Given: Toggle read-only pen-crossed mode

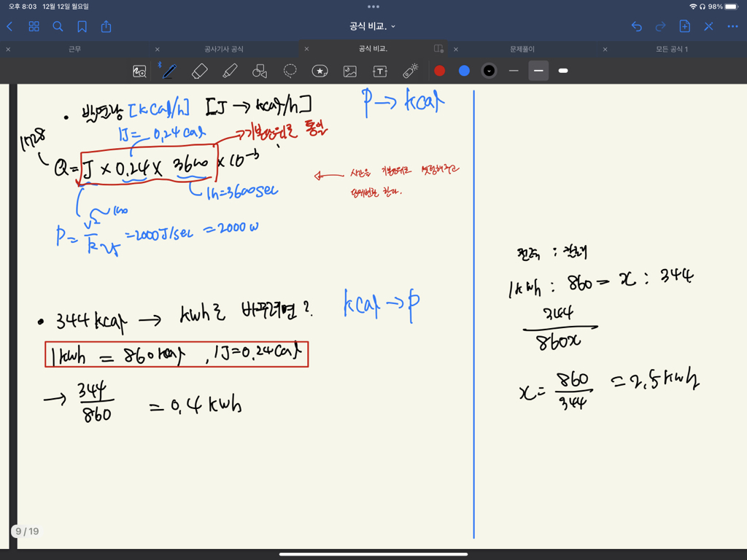Looking at the screenshot, I should (709, 26).
